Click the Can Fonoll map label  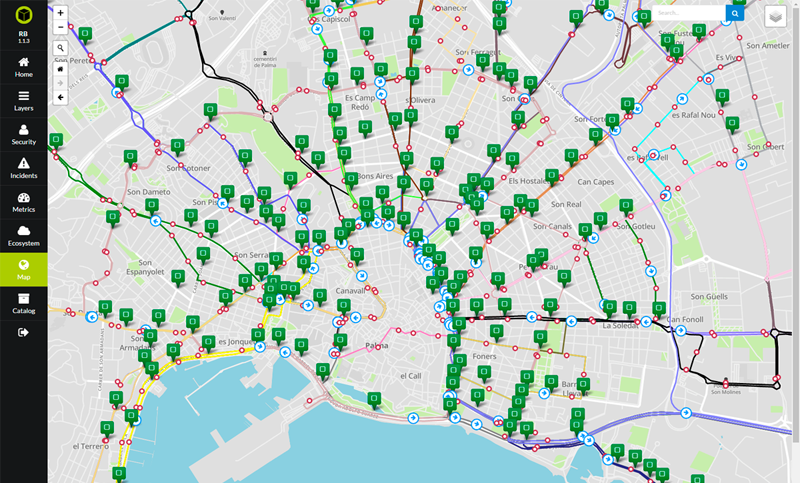coord(685,320)
